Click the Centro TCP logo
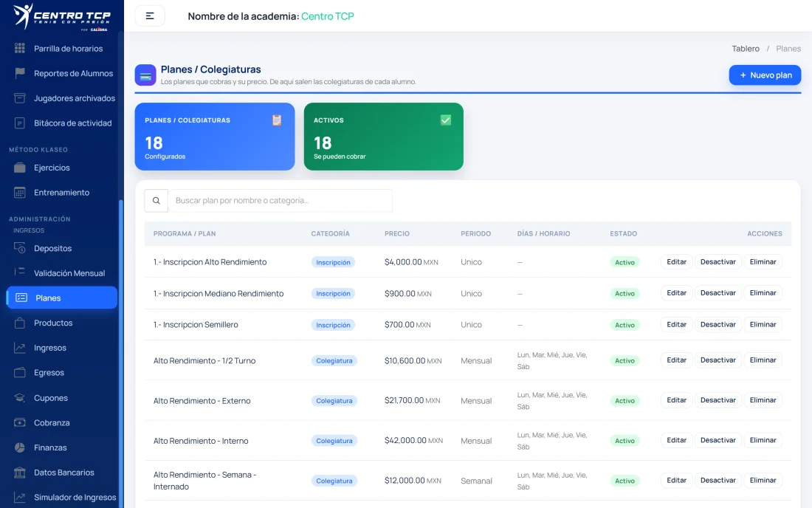 point(61,16)
